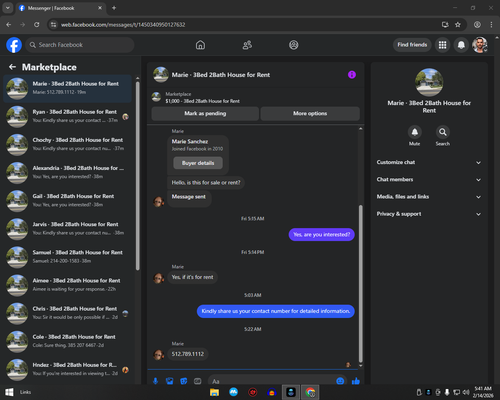This screenshot has height=400, width=500.
Task: Search in conversation magnifier icon
Action: pos(443,132)
